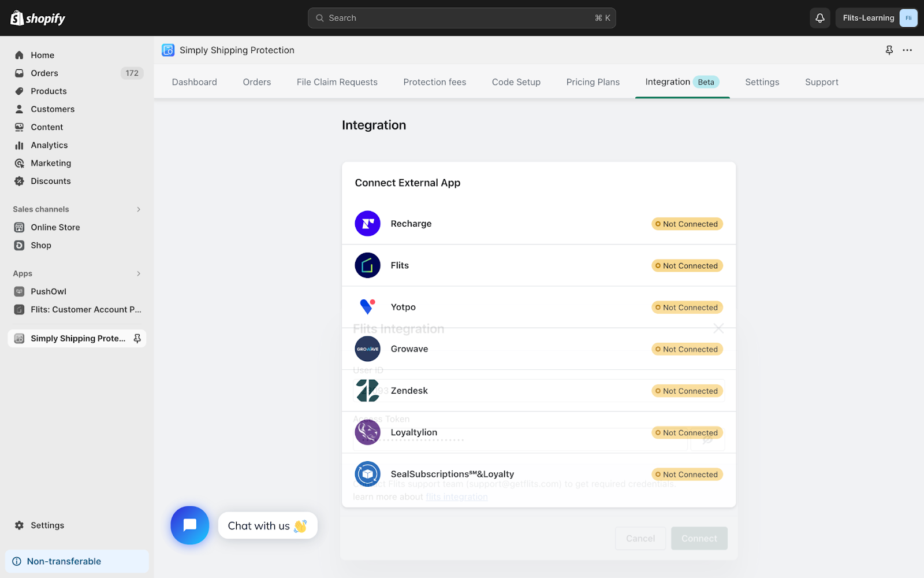Click the Loyaltylion app logo
924x578 pixels.
click(x=367, y=432)
